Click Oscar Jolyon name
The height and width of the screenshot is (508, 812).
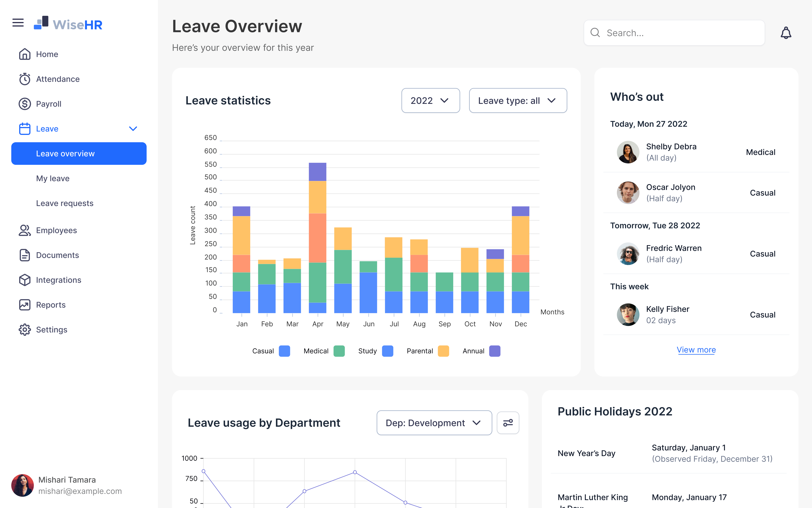[670, 187]
